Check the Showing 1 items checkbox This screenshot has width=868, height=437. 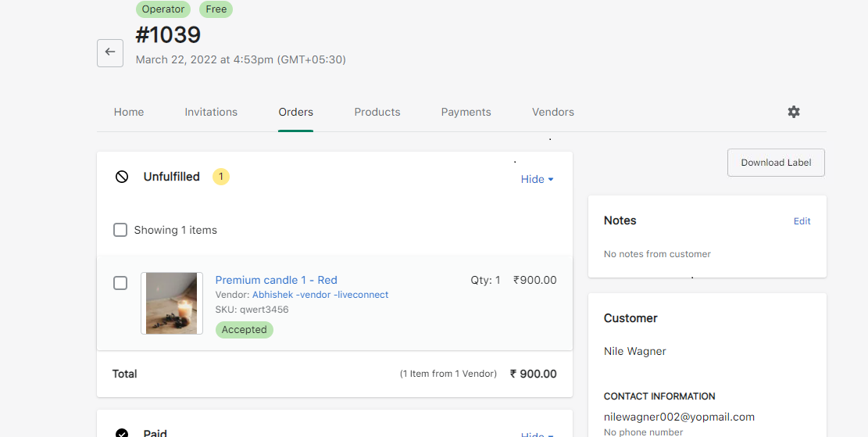click(x=120, y=230)
